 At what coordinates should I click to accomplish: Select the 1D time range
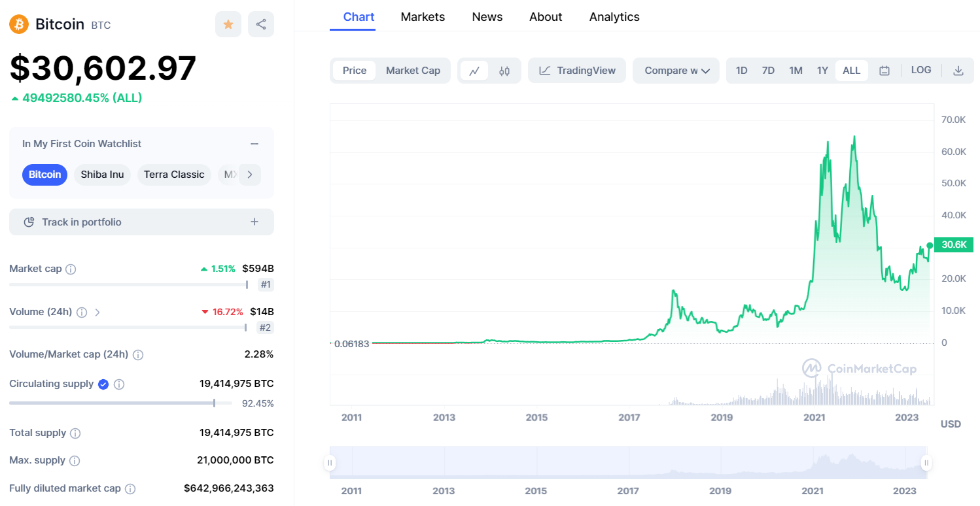[x=741, y=71]
